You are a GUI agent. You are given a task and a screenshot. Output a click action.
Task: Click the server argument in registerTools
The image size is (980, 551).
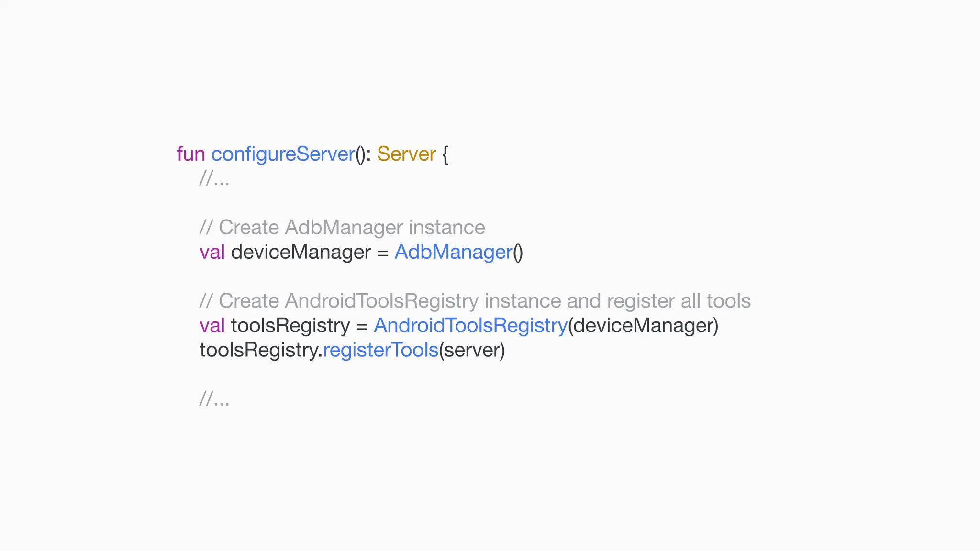472,350
